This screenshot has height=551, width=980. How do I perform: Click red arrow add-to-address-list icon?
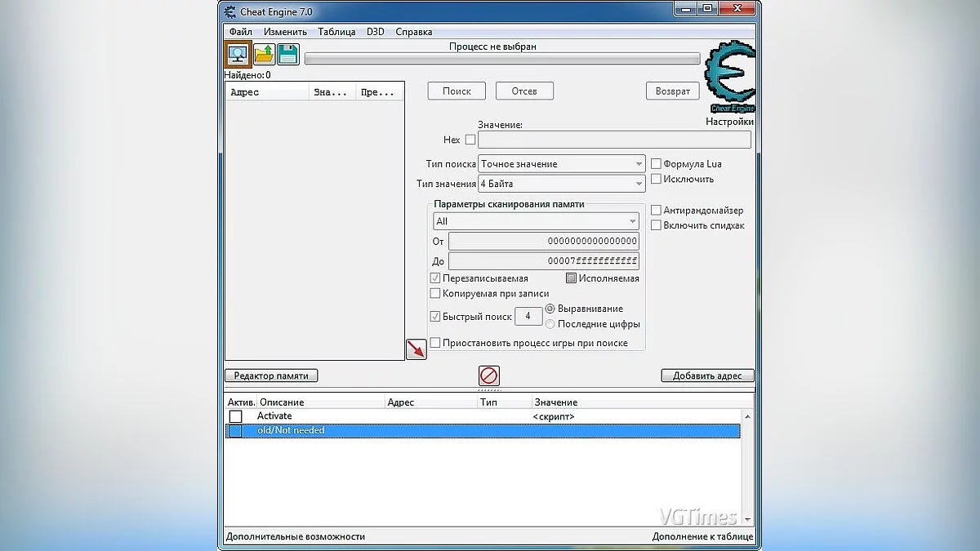pyautogui.click(x=416, y=349)
